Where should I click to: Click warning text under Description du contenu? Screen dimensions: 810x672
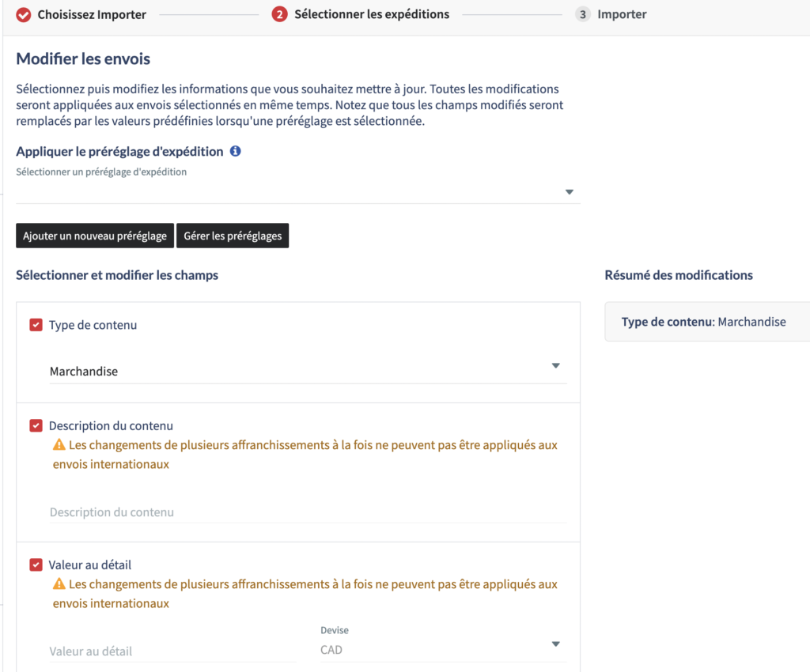pyautogui.click(x=305, y=455)
